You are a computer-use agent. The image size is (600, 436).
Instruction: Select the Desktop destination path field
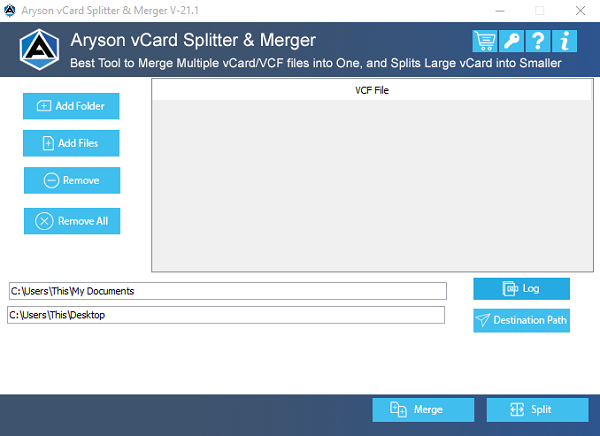click(x=226, y=315)
